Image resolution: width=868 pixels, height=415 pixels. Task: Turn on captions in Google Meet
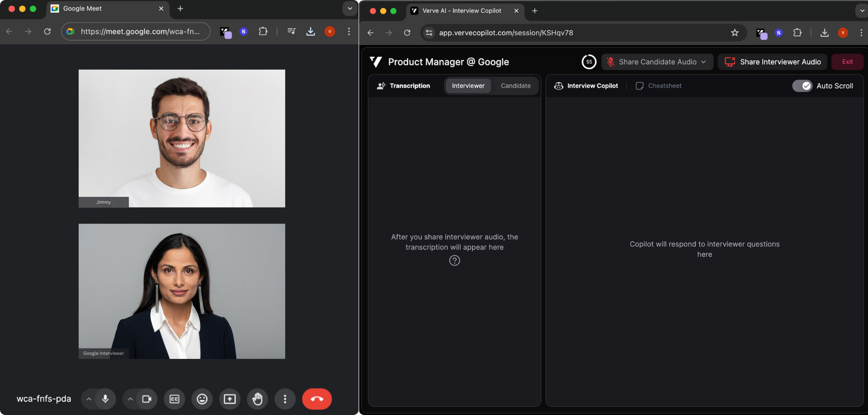[175, 399]
